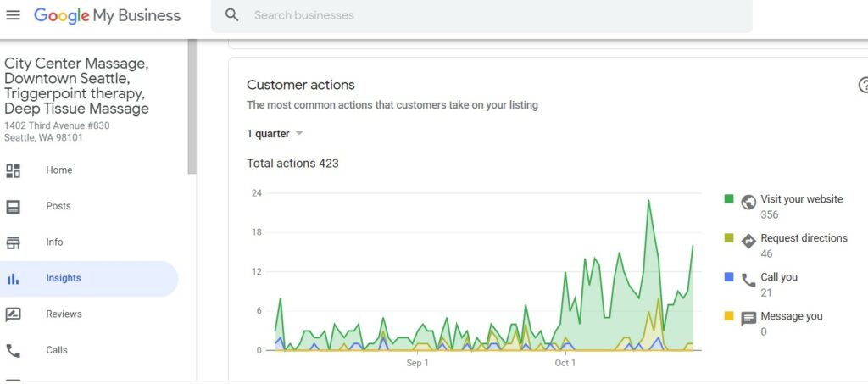Open the Reviews menu item
Screen dimensions: 868x384
coord(64,314)
